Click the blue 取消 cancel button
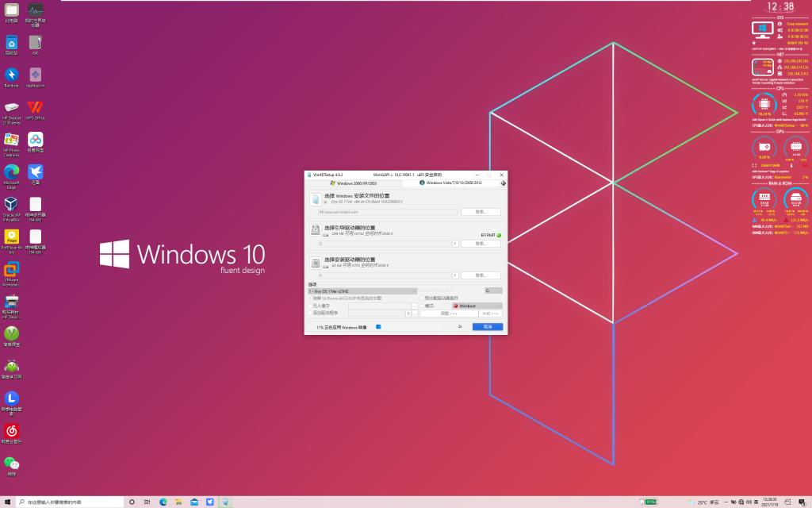812x508 pixels. (x=488, y=326)
